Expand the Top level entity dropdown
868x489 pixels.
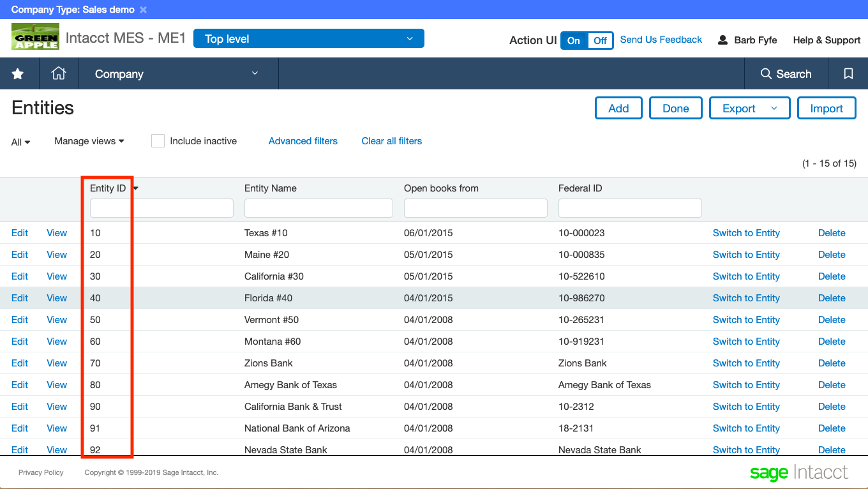308,39
